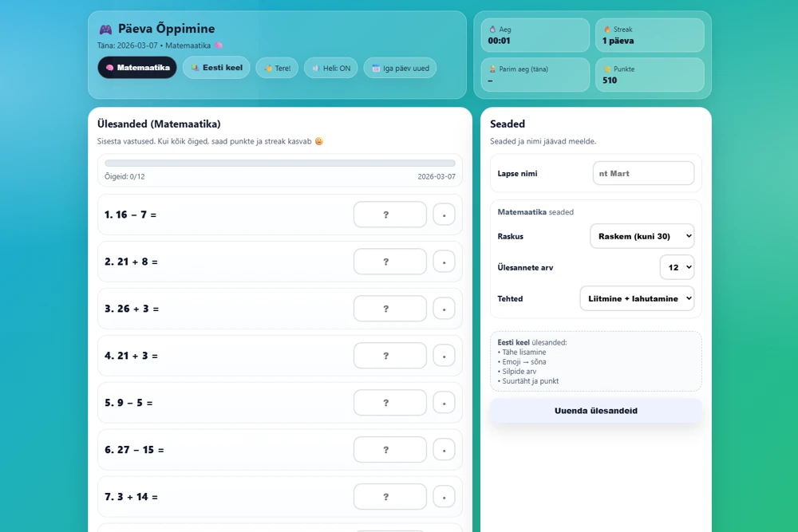798x532 pixels.
Task: Click the Tere! greeting button
Action: [277, 68]
